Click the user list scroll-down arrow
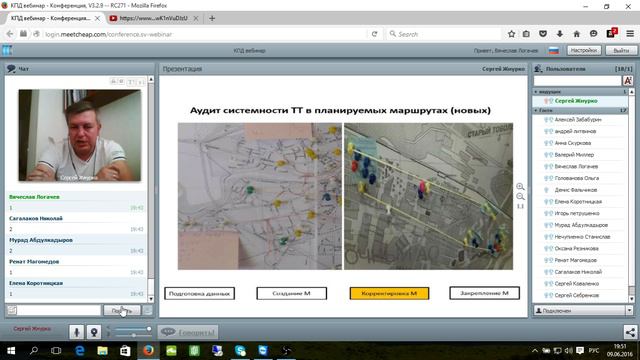This screenshot has width=640, height=360. click(x=632, y=299)
